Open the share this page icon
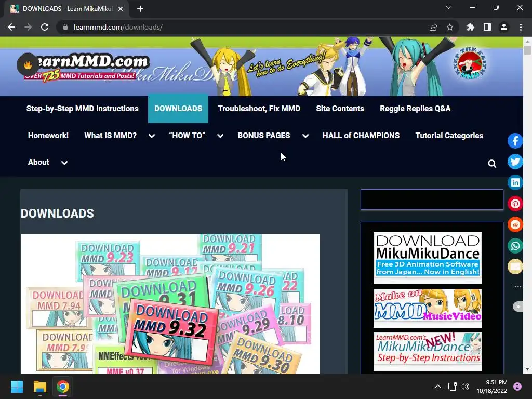 click(x=433, y=27)
